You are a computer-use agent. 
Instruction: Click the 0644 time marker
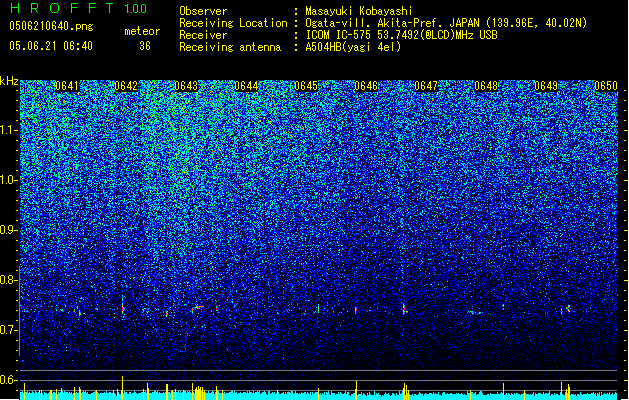246,86
